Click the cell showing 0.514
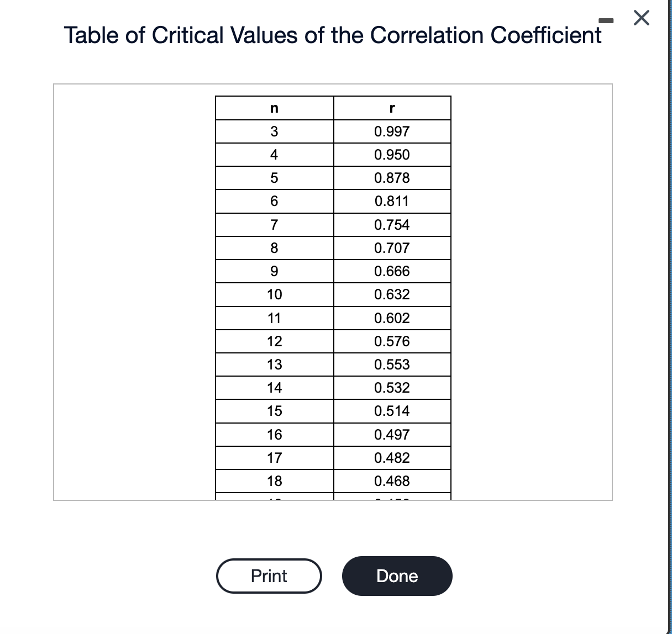The width and height of the screenshot is (672, 634). pos(392,410)
